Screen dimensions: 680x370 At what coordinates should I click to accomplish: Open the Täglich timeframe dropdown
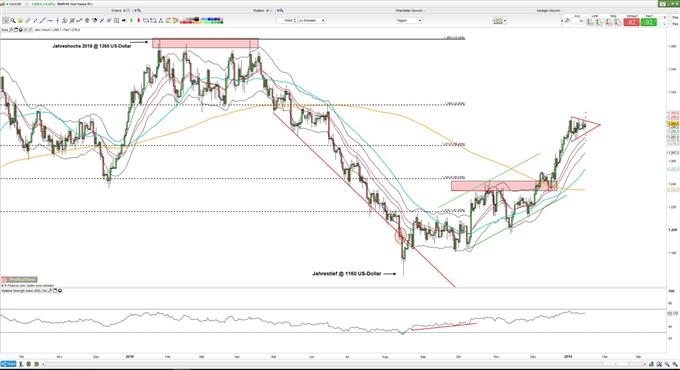coord(409,20)
